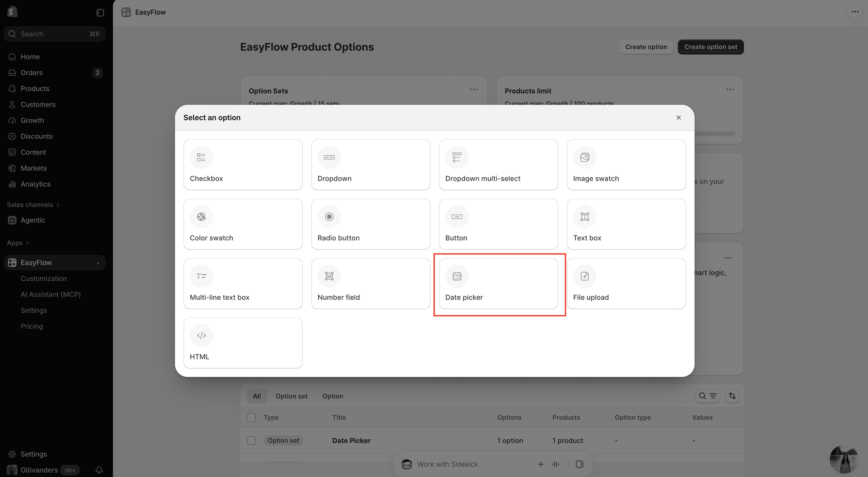Select the Checkbox option card
This screenshot has height=477, width=868.
(243, 165)
